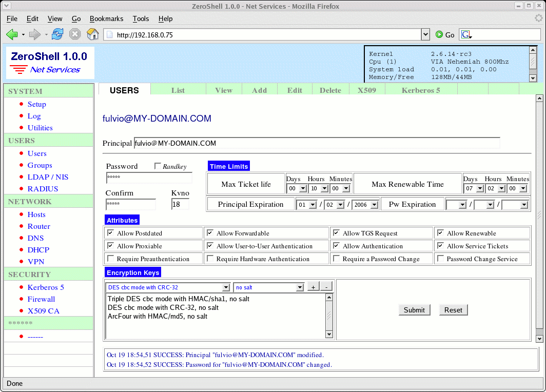Click the Forward arrow icon
The width and height of the screenshot is (546, 392).
click(x=34, y=34)
